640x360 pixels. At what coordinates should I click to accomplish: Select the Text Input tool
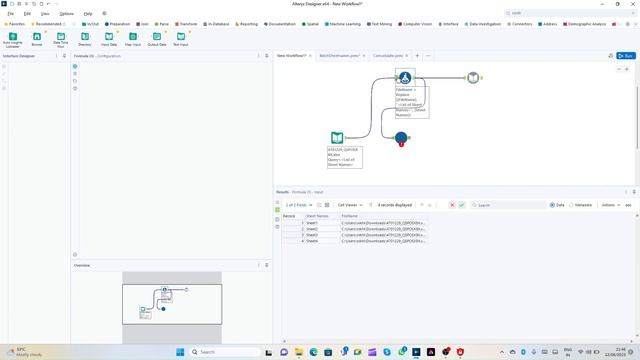click(x=181, y=38)
